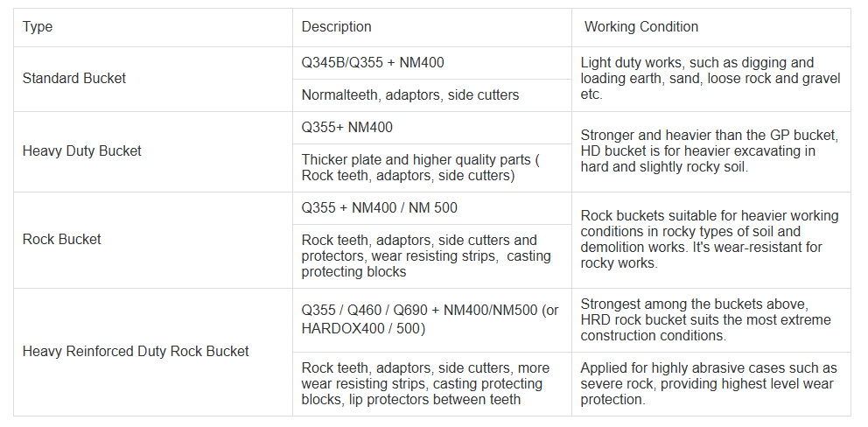Viewport: 868px width, 427px height.
Task: Click the Type column header
Action: (38, 27)
